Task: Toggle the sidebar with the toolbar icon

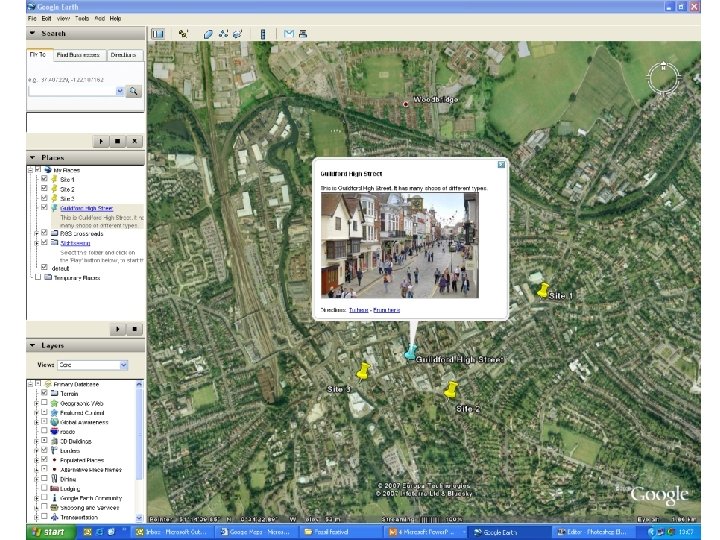Action: pyautogui.click(x=158, y=33)
